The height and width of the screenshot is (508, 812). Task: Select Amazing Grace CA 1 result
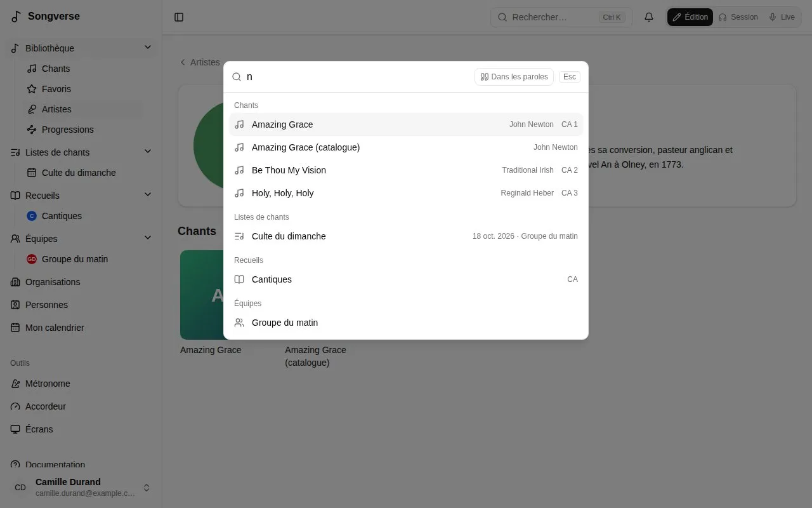[406, 124]
